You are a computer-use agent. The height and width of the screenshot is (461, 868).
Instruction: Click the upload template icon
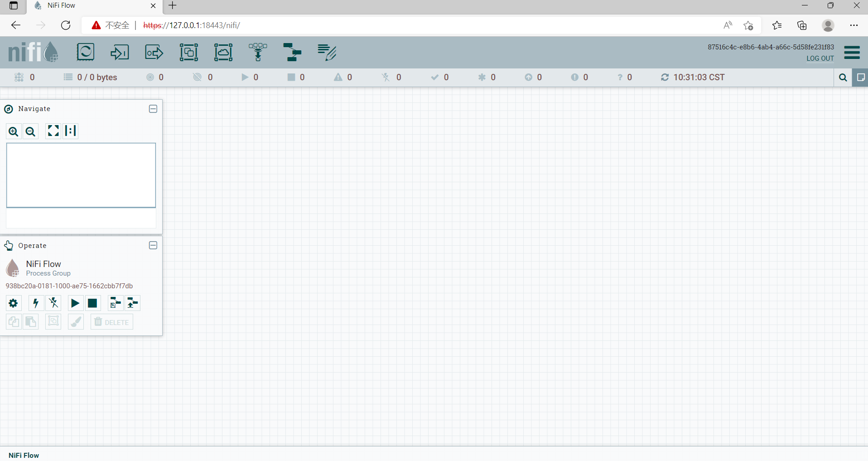point(133,303)
